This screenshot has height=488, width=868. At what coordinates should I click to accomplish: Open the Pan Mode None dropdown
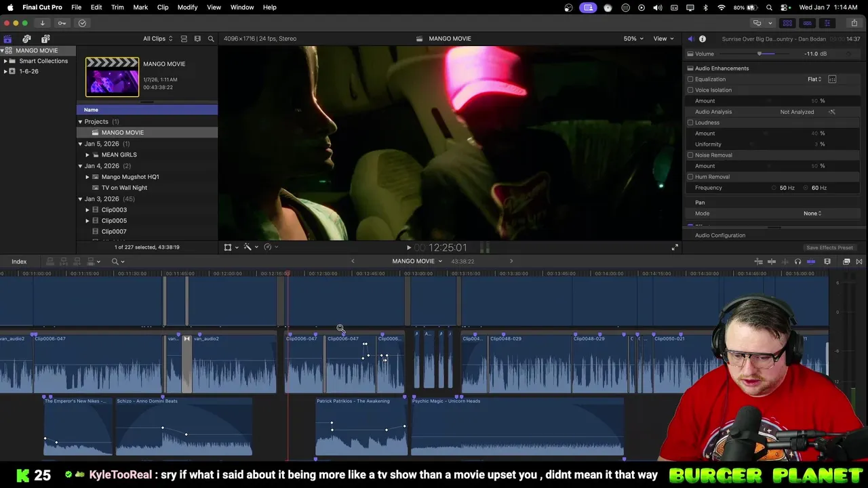point(812,213)
